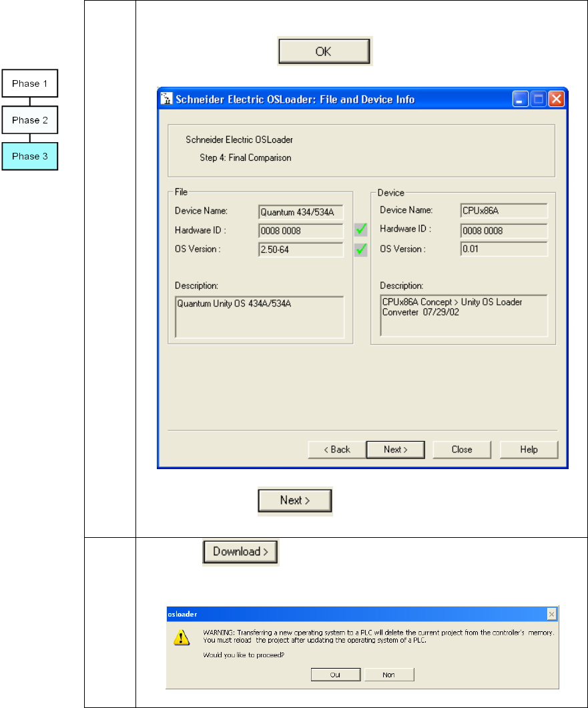
Task: Click the green checkmark beside Hardware ID
Action: click(361, 230)
